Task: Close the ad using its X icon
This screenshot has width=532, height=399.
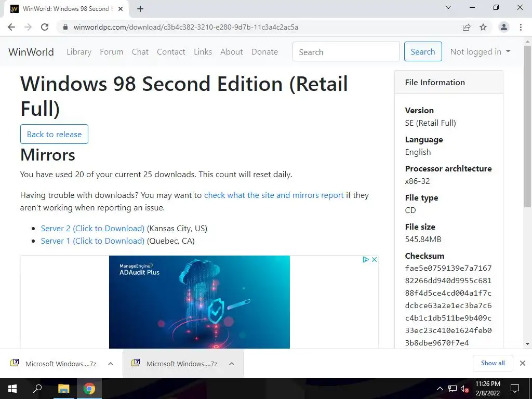Action: pyautogui.click(x=374, y=260)
